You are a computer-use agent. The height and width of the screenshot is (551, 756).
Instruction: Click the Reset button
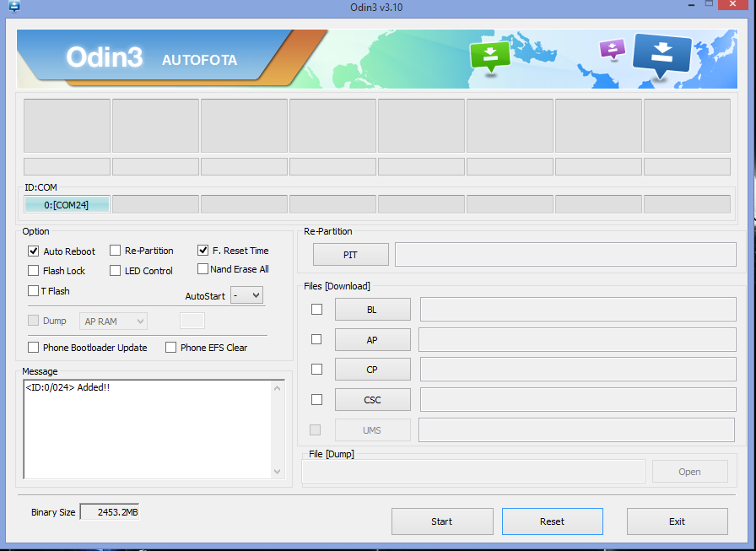pyautogui.click(x=552, y=521)
